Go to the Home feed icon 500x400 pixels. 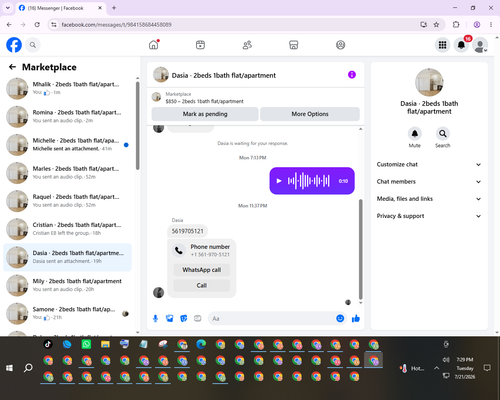coord(154,45)
